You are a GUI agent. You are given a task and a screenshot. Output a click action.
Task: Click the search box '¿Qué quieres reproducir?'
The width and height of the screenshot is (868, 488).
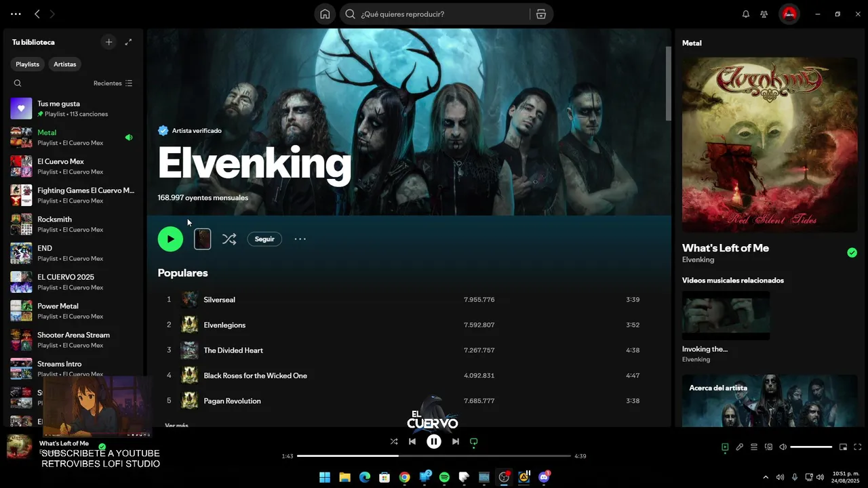click(x=434, y=14)
